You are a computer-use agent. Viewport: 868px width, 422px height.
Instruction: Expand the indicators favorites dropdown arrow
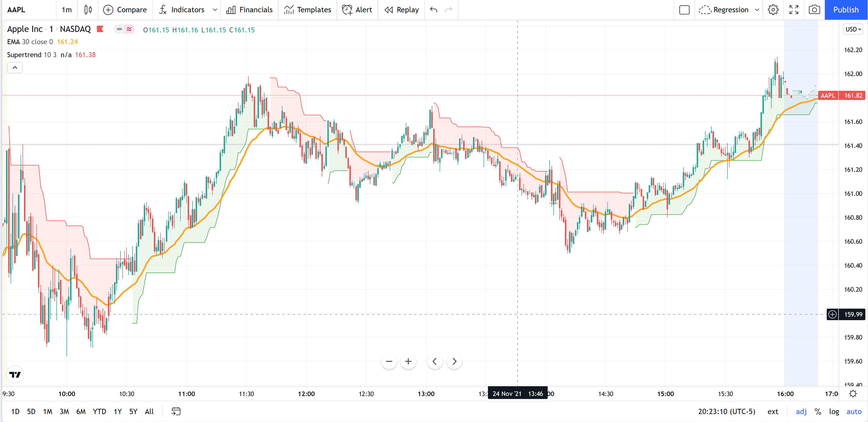[x=215, y=10]
